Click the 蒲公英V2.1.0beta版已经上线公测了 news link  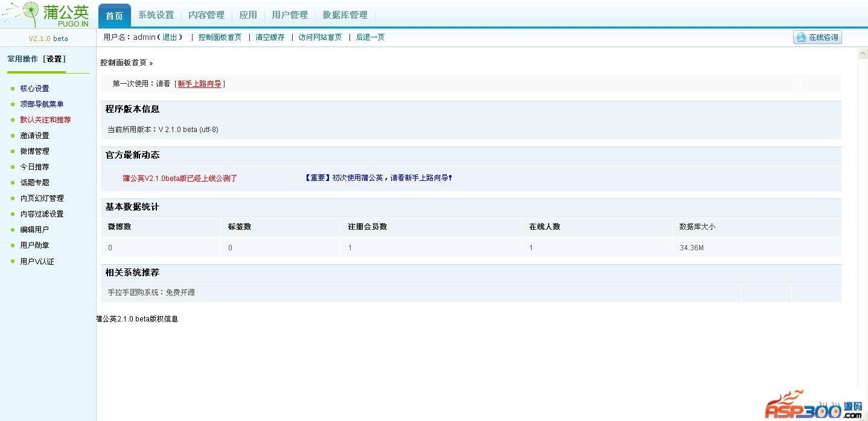point(180,179)
